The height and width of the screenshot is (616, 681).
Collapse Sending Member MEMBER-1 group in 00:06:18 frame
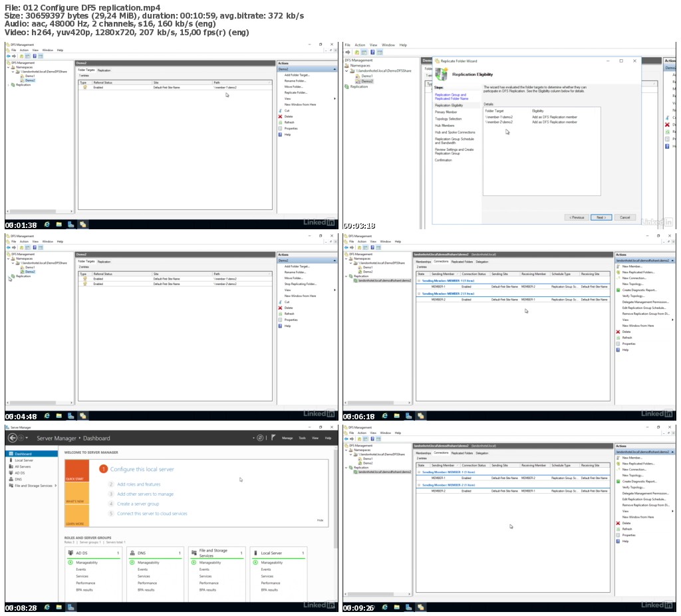419,281
